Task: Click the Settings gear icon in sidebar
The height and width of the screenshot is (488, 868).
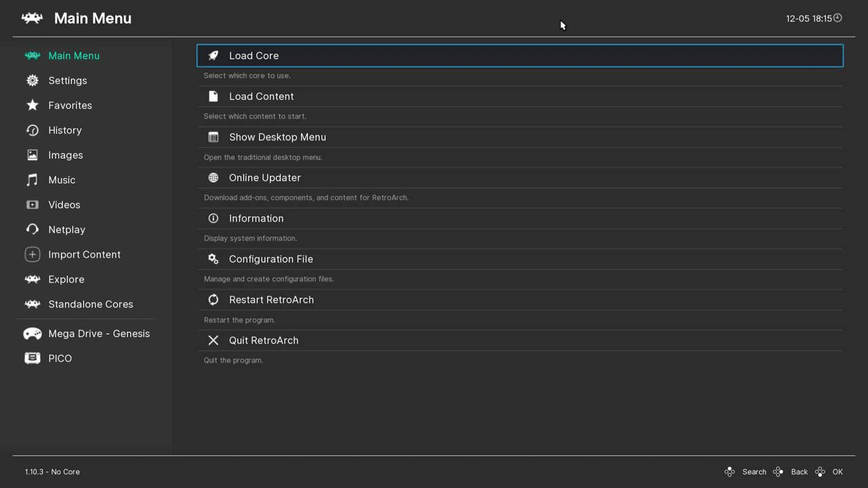Action: coord(32,81)
